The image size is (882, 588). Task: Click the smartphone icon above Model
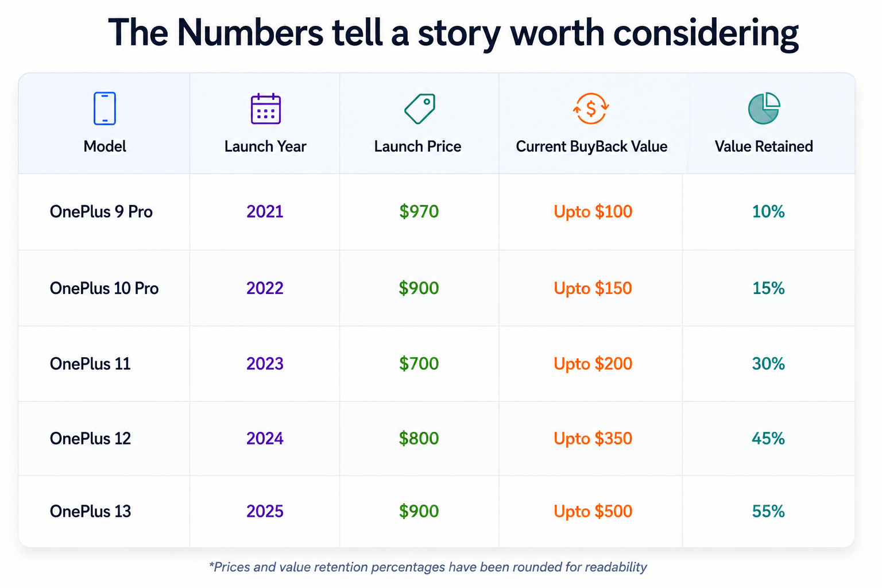coord(105,108)
